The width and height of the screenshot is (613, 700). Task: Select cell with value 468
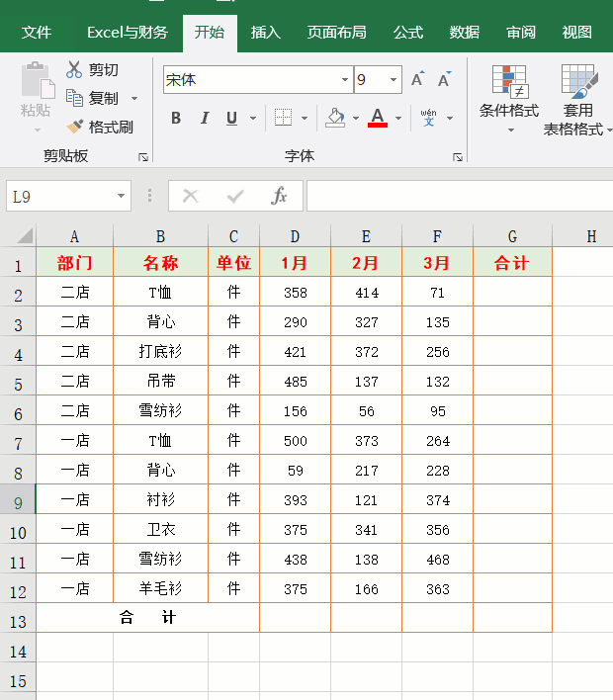pos(438,559)
